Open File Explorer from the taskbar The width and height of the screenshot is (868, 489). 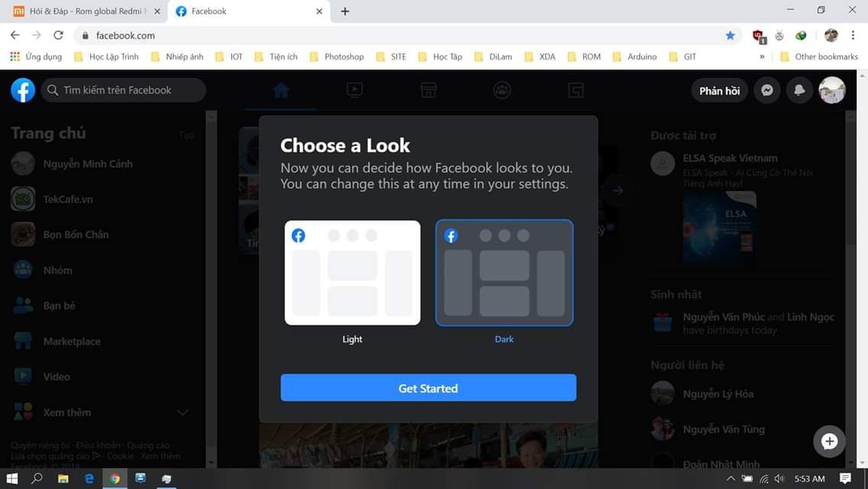coord(63,478)
